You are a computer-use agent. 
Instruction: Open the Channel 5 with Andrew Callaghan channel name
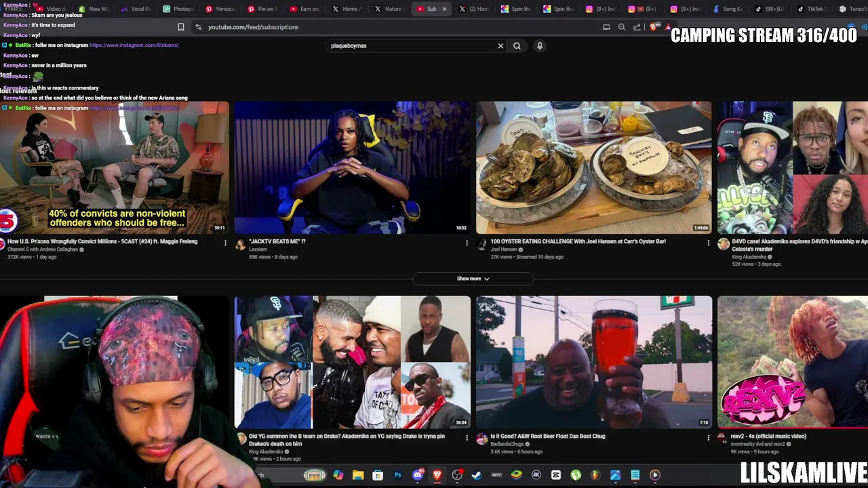42,249
